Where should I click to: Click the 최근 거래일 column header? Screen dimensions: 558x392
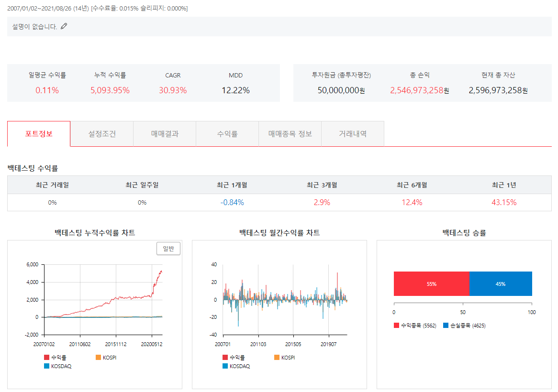(x=52, y=185)
